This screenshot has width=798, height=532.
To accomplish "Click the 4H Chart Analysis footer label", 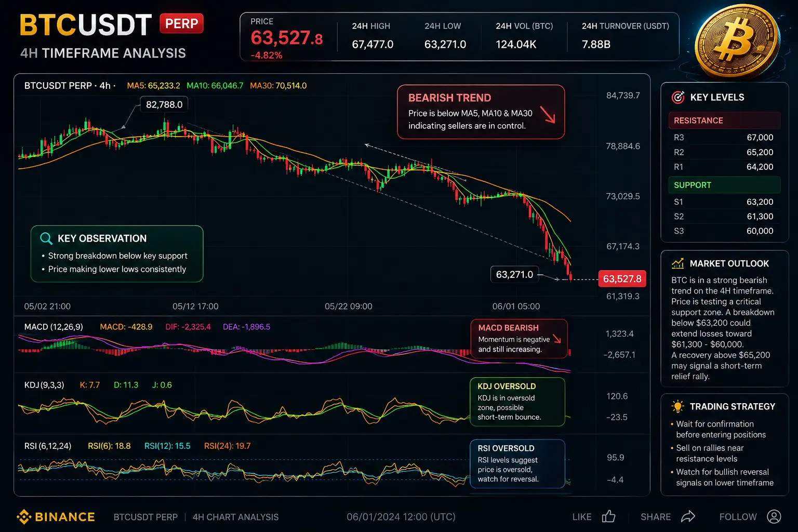I will [x=235, y=517].
